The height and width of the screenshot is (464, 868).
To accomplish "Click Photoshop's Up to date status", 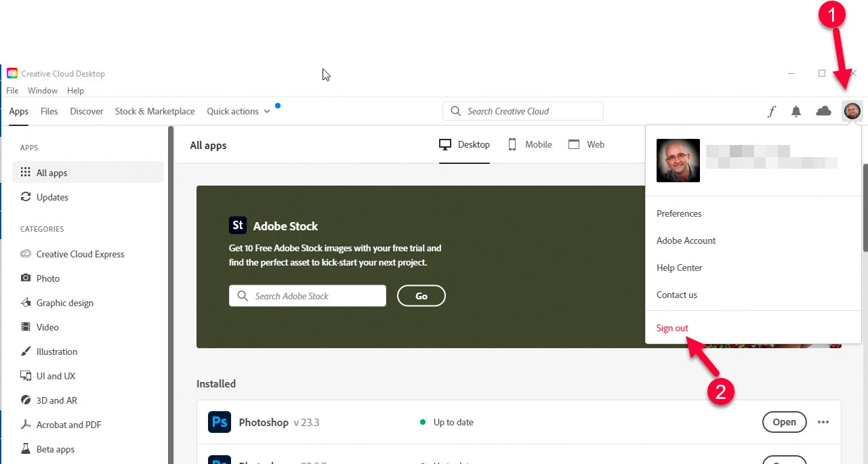I will coord(447,422).
